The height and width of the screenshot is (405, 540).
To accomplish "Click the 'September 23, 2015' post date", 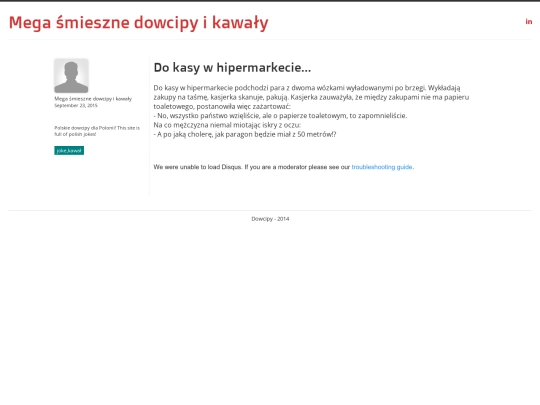I will point(76,105).
